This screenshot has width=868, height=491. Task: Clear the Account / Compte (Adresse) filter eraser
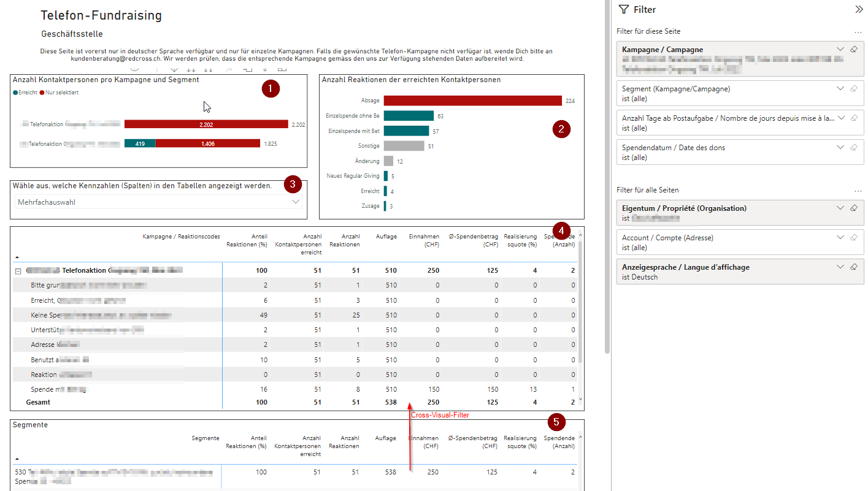pos(853,237)
